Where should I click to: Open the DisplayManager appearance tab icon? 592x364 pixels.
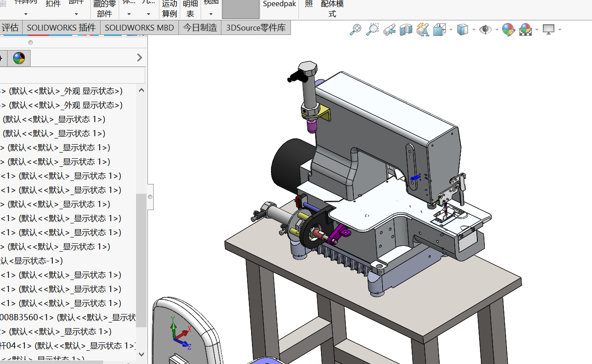[x=19, y=58]
